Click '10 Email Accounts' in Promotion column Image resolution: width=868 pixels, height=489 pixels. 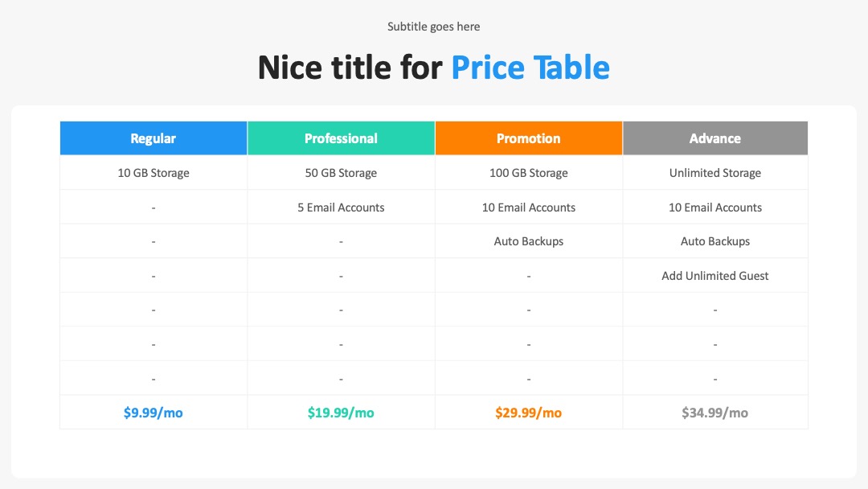(529, 208)
